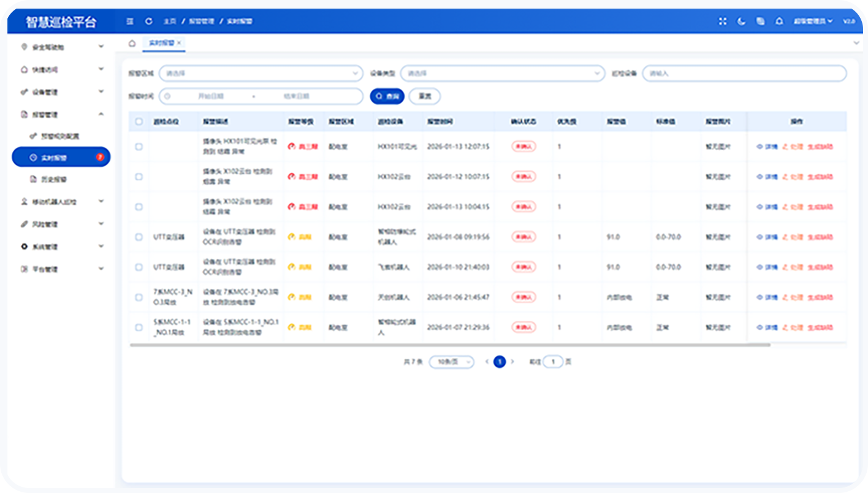Click the 快捷访问 sidebar item
The image size is (868, 493).
click(x=46, y=69)
